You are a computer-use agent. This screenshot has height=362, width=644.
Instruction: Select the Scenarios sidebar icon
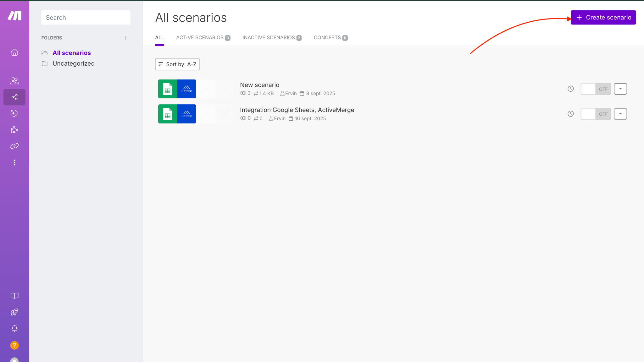[x=14, y=97]
